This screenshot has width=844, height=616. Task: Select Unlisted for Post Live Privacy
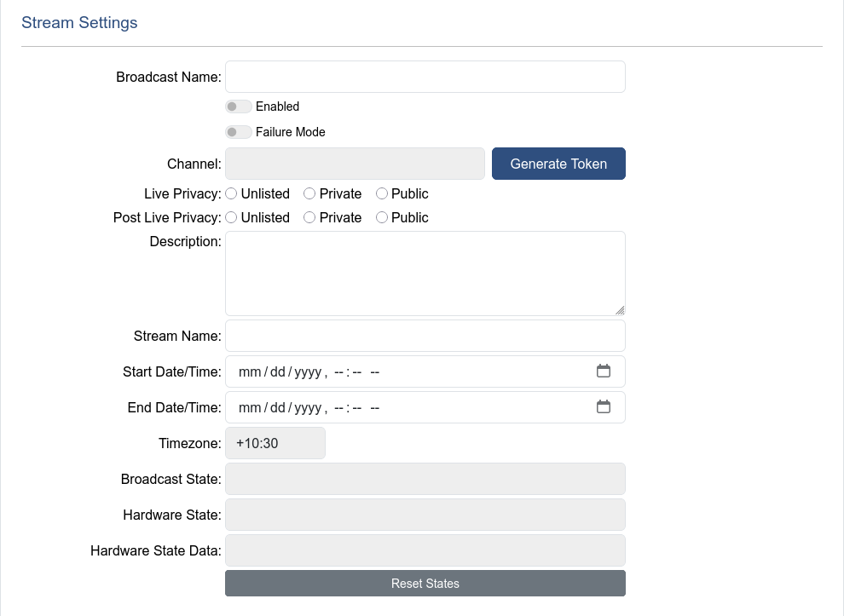[x=231, y=218]
